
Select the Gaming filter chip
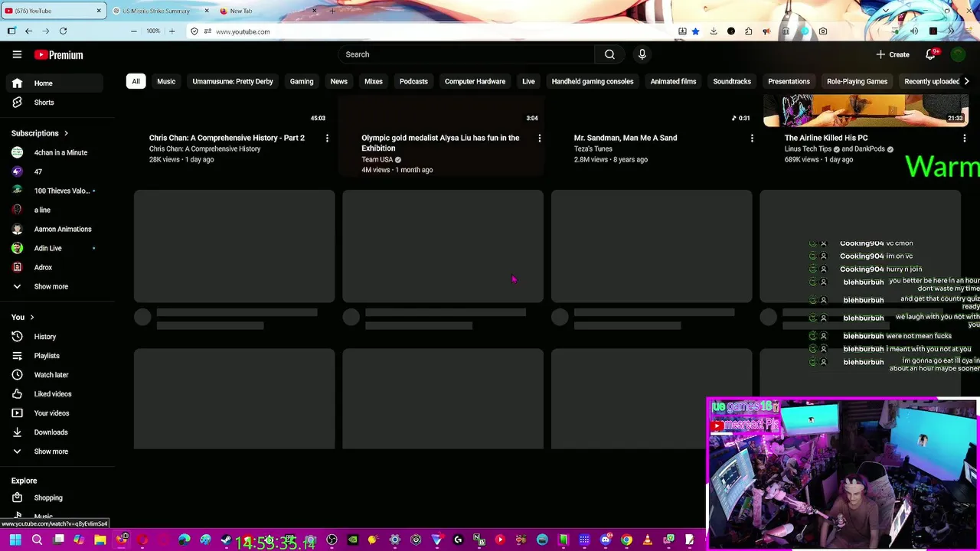[x=302, y=81]
